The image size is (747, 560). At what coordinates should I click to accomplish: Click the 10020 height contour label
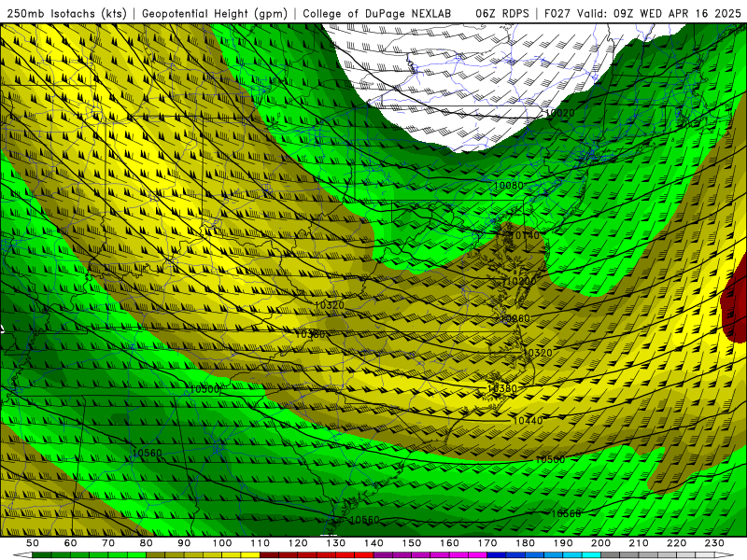(559, 113)
